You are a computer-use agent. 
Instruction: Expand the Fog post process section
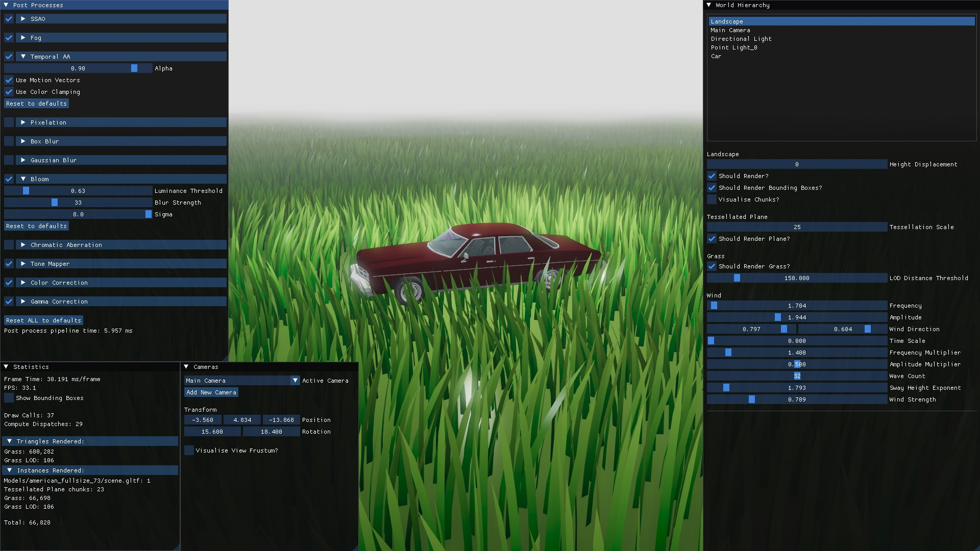[x=22, y=37]
